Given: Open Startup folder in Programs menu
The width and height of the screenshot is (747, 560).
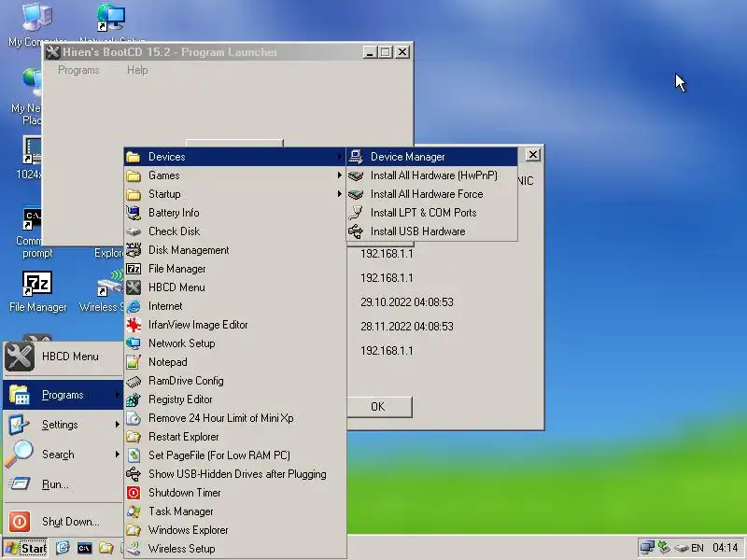Looking at the screenshot, I should tap(234, 194).
